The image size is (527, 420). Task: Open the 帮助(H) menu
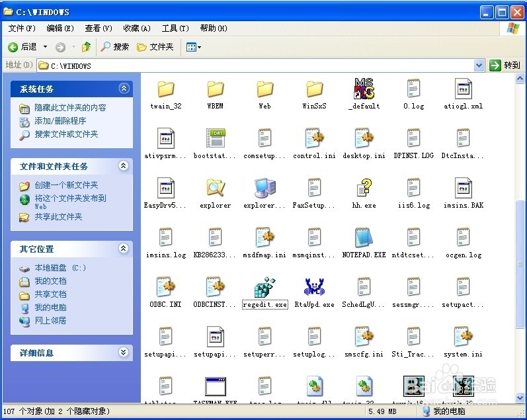[x=214, y=28]
